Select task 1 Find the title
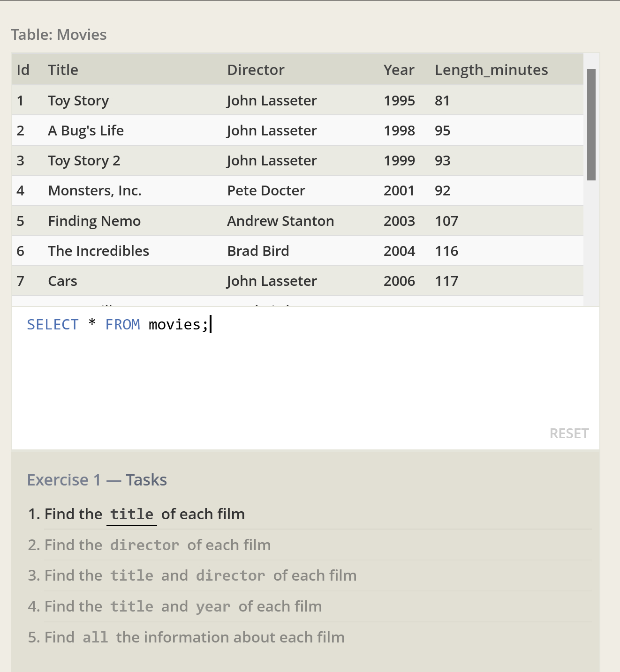Viewport: 620px width, 672px height. (x=136, y=514)
